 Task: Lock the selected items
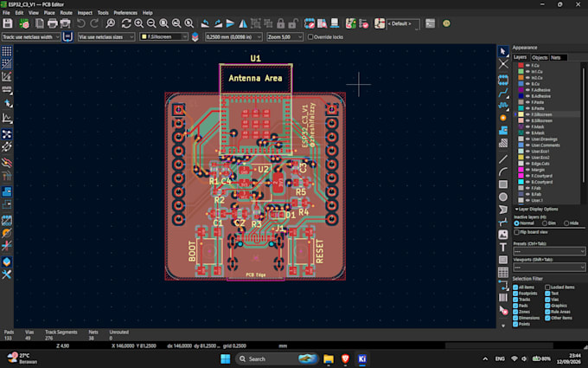click(x=280, y=23)
